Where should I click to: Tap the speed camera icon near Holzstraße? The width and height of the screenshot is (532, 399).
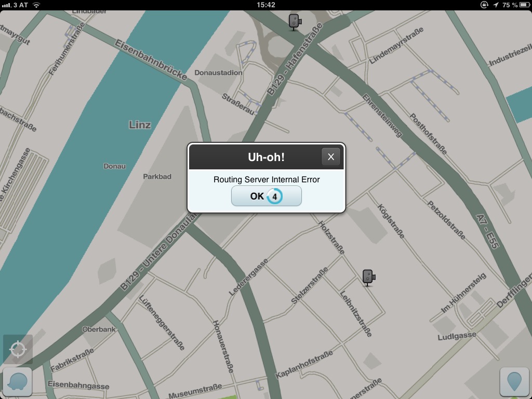tap(368, 277)
